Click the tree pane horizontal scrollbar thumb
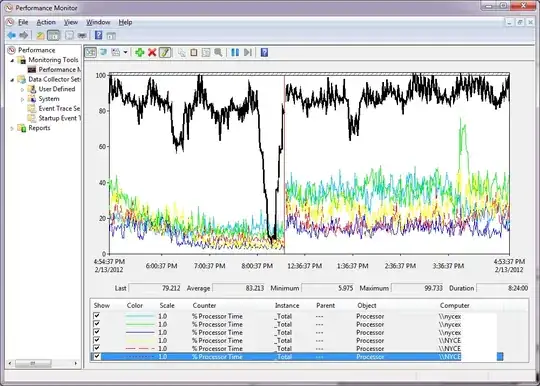Screen dimensions: 540x386 33,363
